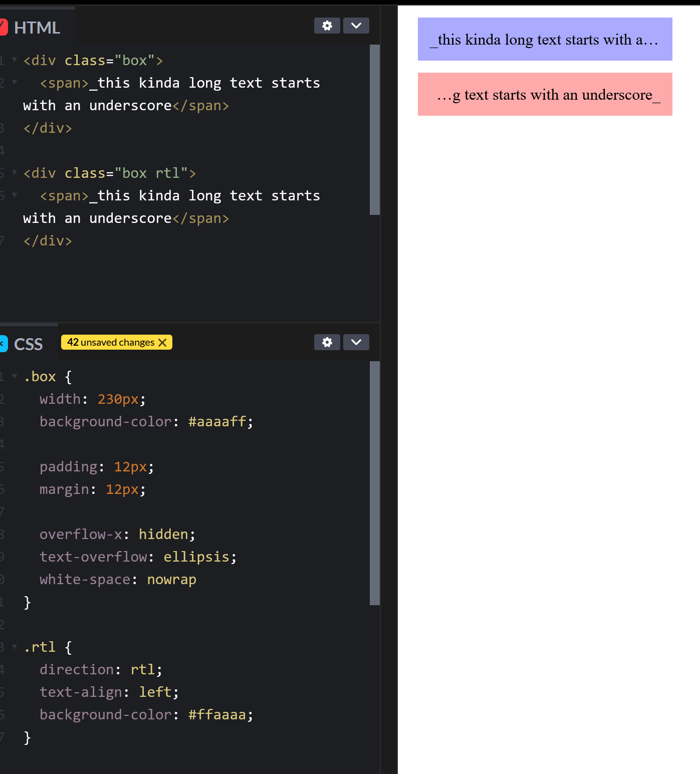This screenshot has width=700, height=774.
Task: Expand the HTML editor dropdown chevron
Action: (x=356, y=26)
